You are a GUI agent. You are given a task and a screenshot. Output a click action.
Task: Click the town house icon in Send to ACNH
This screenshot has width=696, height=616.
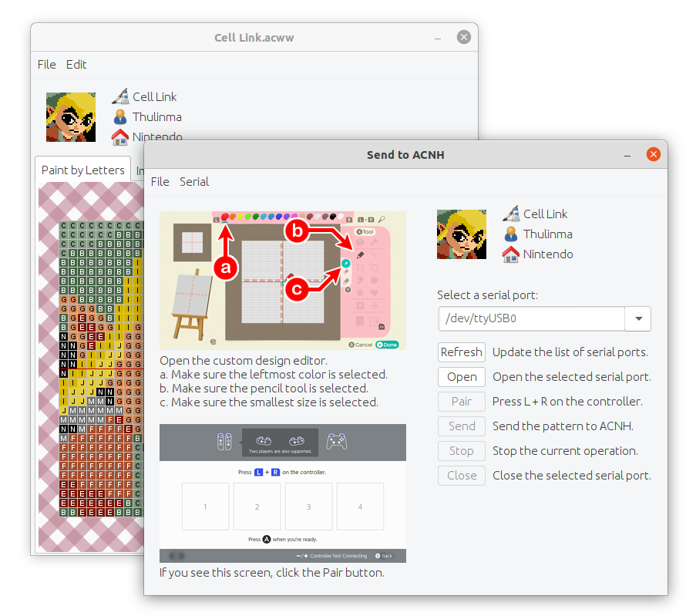(x=511, y=254)
